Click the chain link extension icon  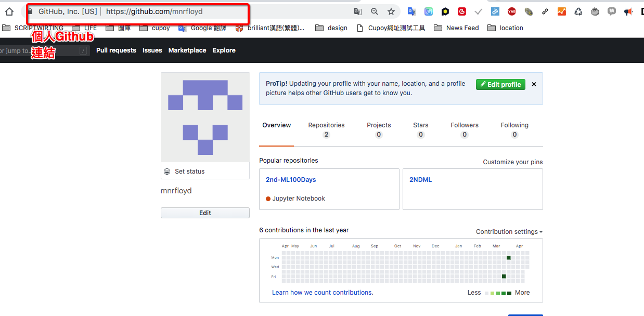tap(545, 11)
